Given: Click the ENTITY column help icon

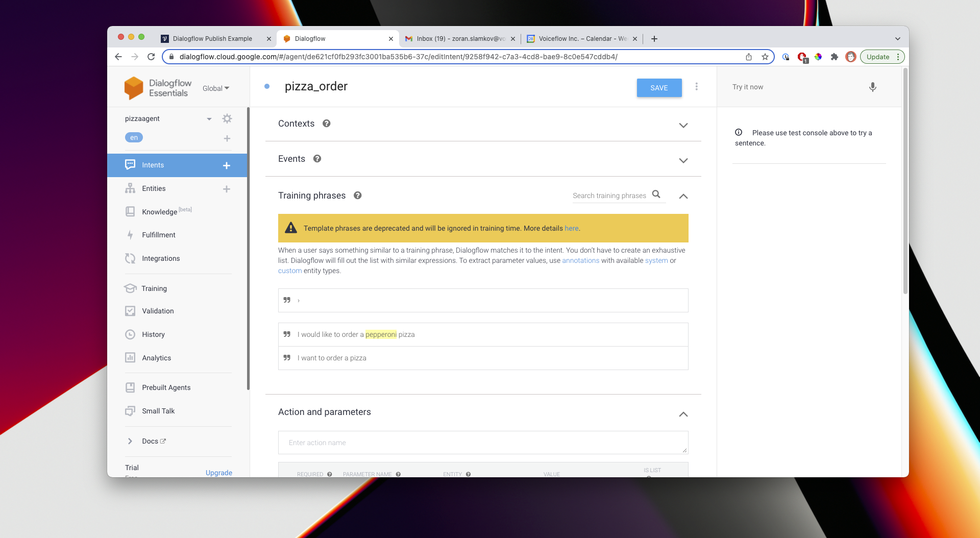Looking at the screenshot, I should point(468,474).
